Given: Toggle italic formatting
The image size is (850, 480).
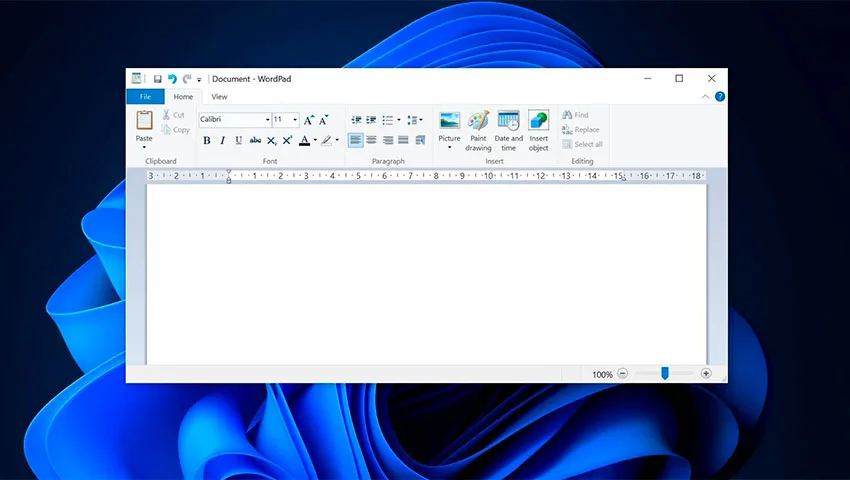Looking at the screenshot, I should click(x=222, y=140).
